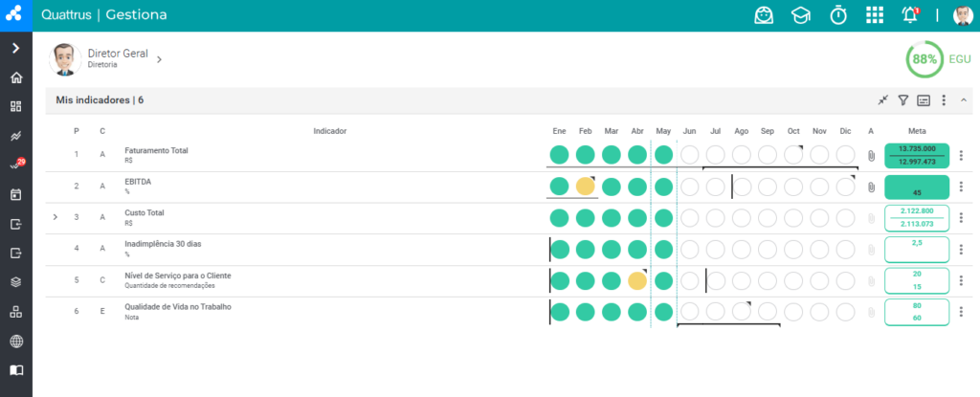Select the yellow April circle for Nível de Serviço
Screen dimensions: 980x397
(x=636, y=280)
